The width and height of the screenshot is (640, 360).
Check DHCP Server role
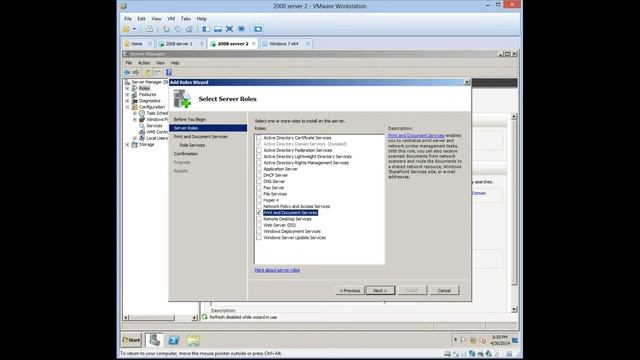(x=259, y=175)
